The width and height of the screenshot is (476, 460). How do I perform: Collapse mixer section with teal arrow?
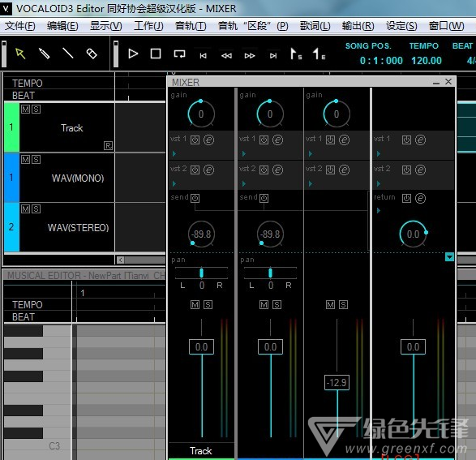click(x=449, y=257)
